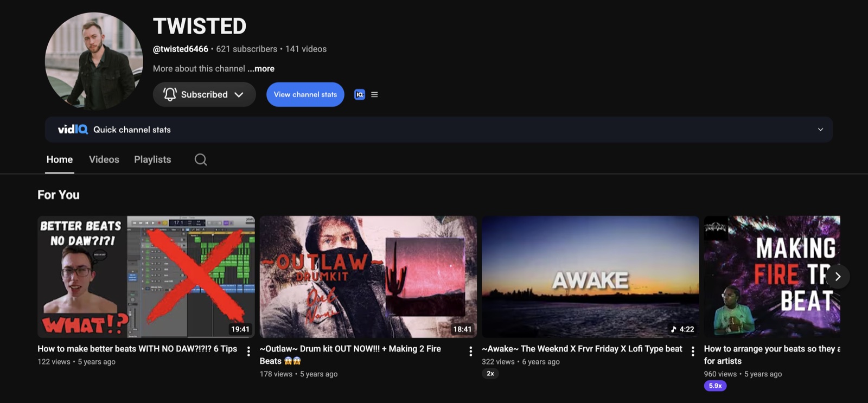Click the 2x vidIQ score badge
The height and width of the screenshot is (403, 868).
[490, 374]
